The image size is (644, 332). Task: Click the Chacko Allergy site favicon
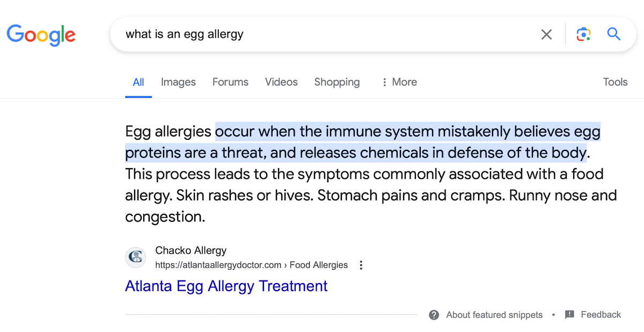coord(135,257)
